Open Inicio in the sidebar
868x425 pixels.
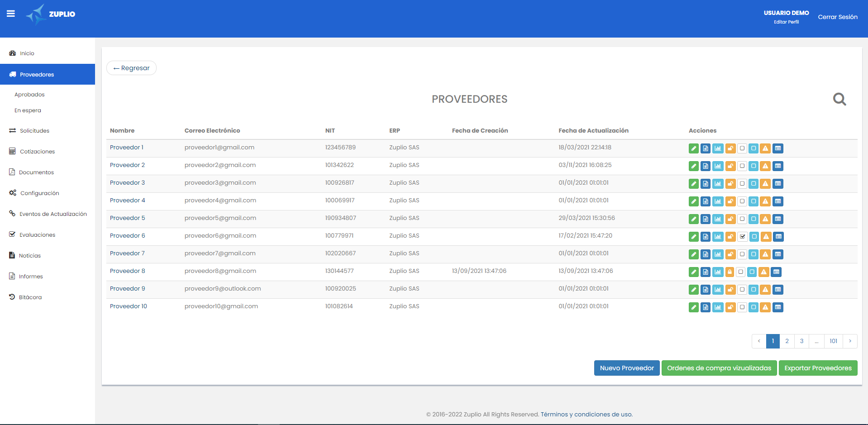pos(48,53)
